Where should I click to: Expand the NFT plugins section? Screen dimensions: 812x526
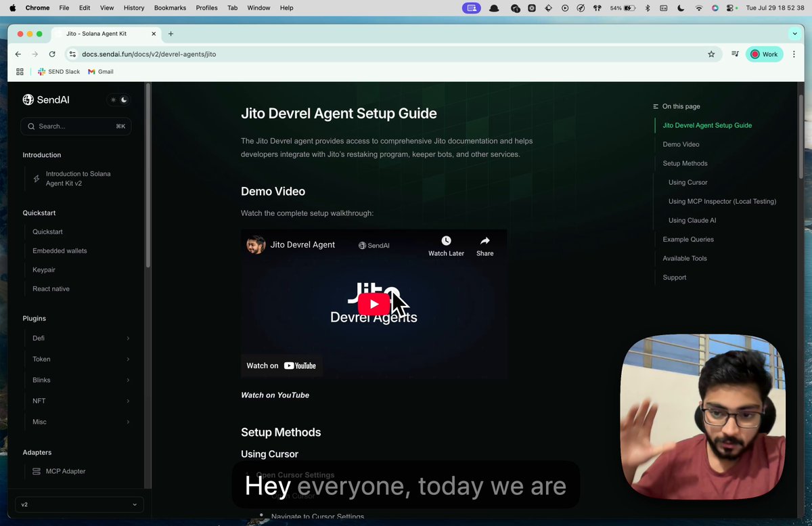81,401
